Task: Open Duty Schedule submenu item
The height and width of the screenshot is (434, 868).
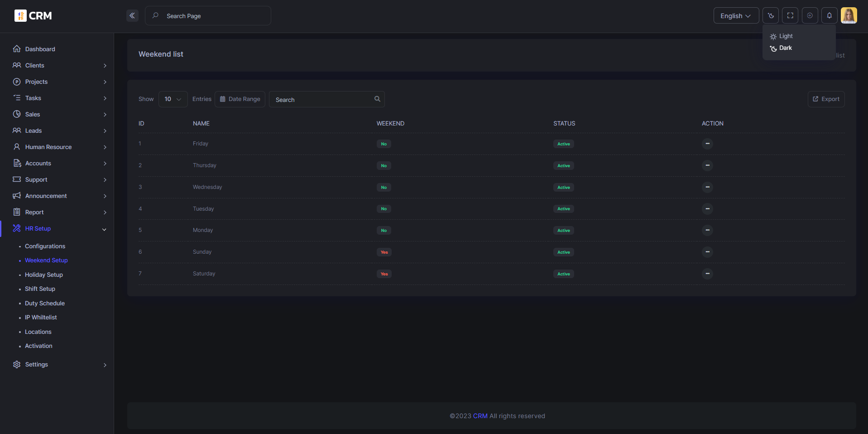Action: (x=45, y=303)
